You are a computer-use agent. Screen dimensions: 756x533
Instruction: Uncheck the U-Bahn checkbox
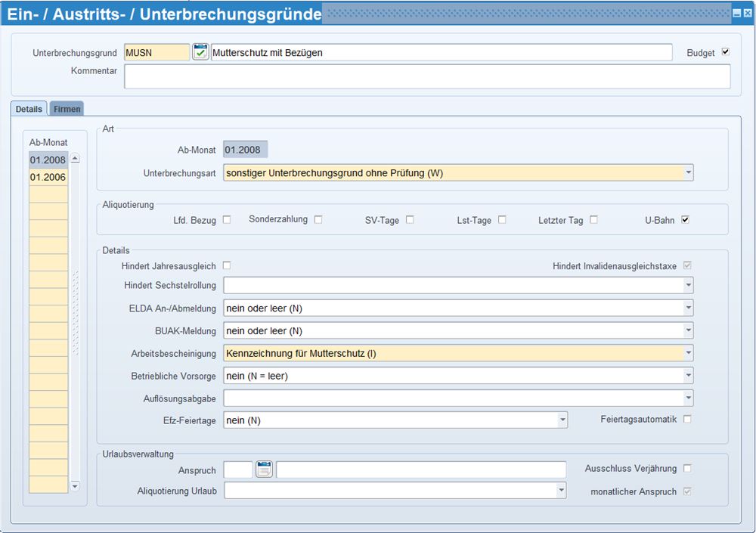coord(686,220)
